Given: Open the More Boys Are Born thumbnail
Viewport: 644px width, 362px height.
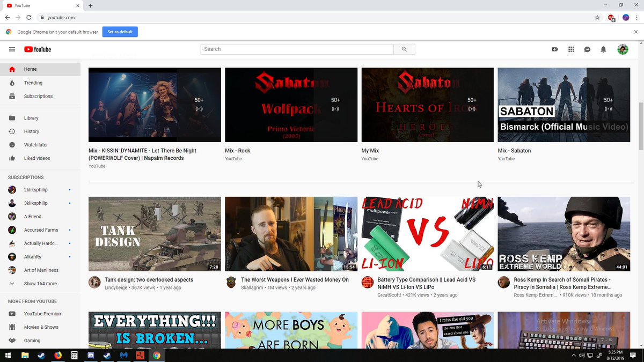Looking at the screenshot, I should 291,330.
